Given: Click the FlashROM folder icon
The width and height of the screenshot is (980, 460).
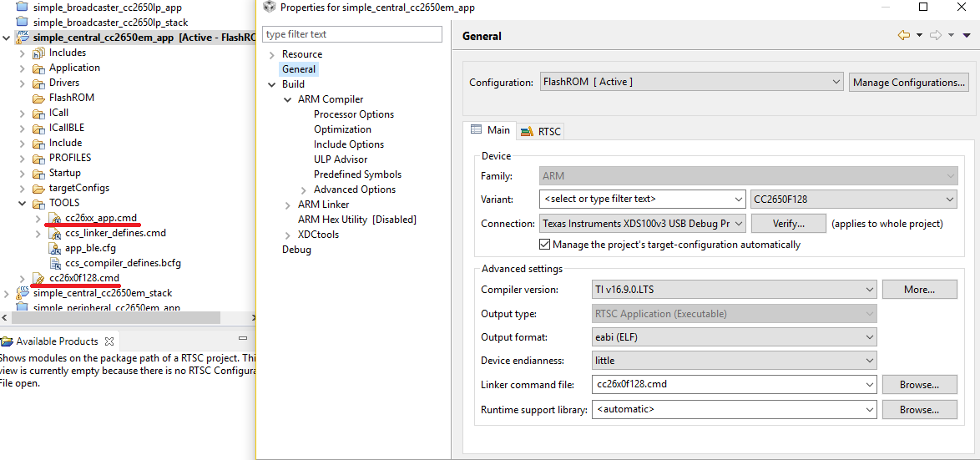Looking at the screenshot, I should click(x=38, y=99).
